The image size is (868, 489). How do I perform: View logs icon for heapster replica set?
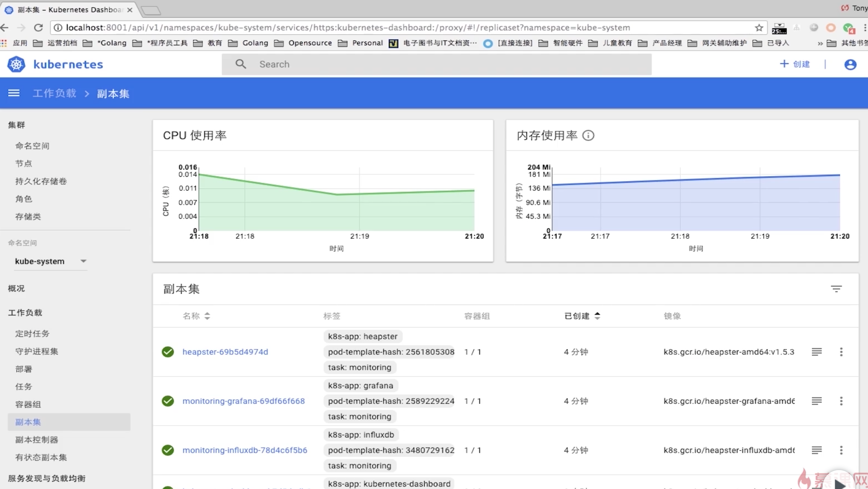click(816, 352)
